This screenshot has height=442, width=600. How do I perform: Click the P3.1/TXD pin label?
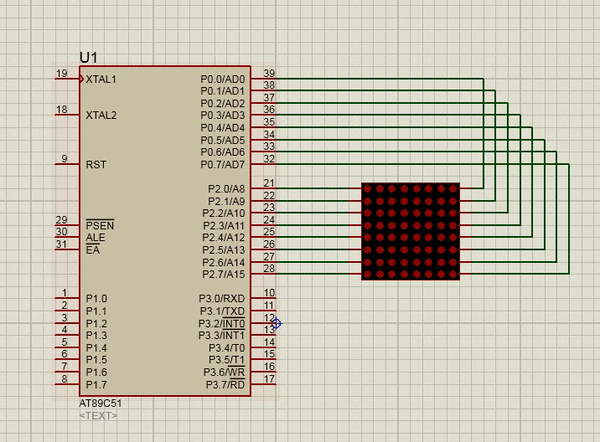(x=222, y=311)
